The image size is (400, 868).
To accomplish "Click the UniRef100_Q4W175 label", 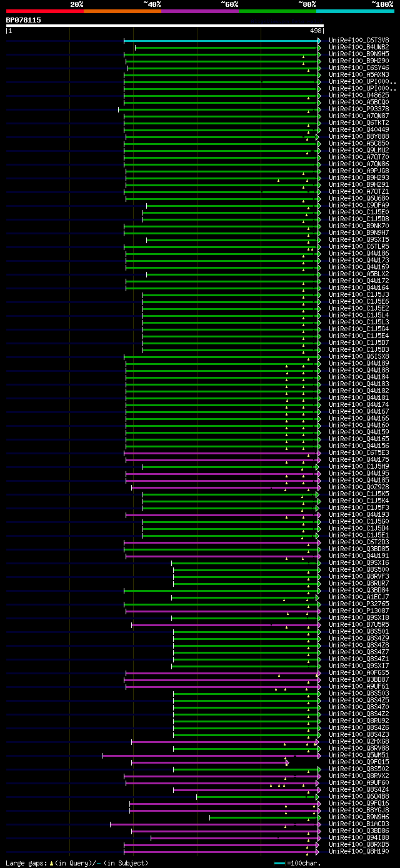I will 359,459.
